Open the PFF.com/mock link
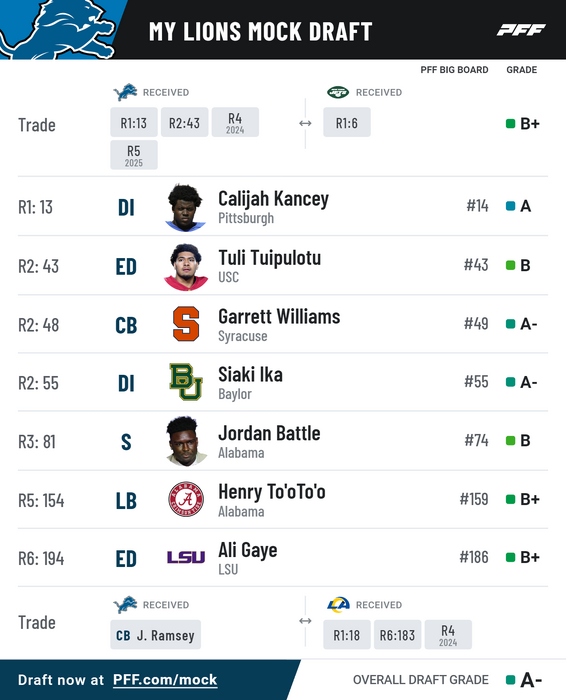 (x=165, y=680)
